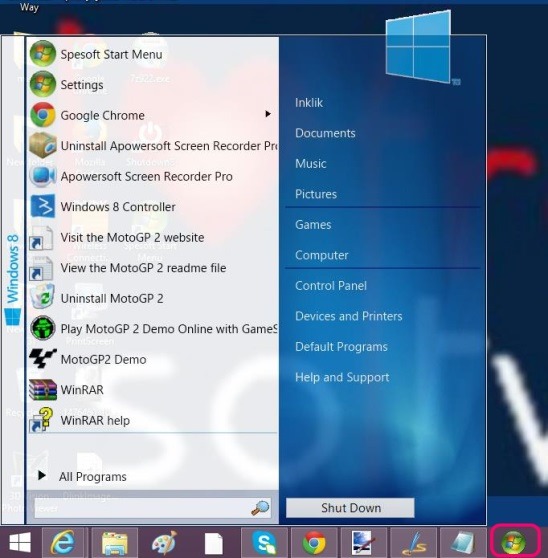The height and width of the screenshot is (558, 548).
Task: Open the Settings orb icon
Action: point(42,84)
